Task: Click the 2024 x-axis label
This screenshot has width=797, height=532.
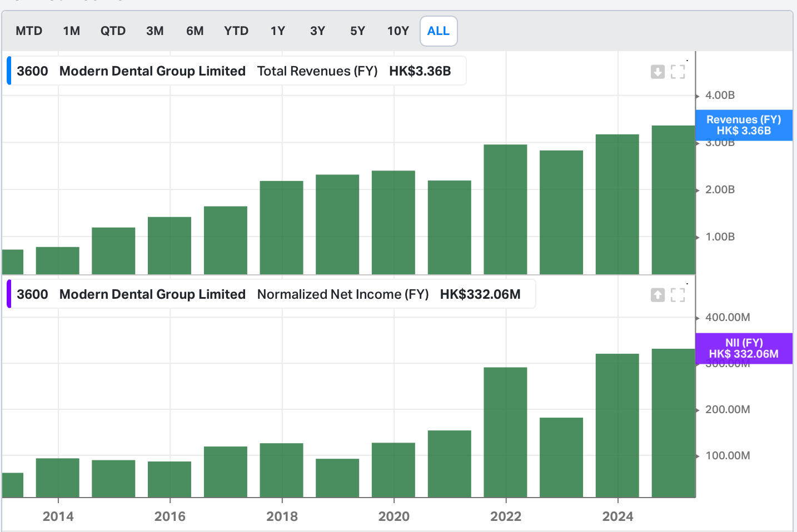Action: point(618,516)
